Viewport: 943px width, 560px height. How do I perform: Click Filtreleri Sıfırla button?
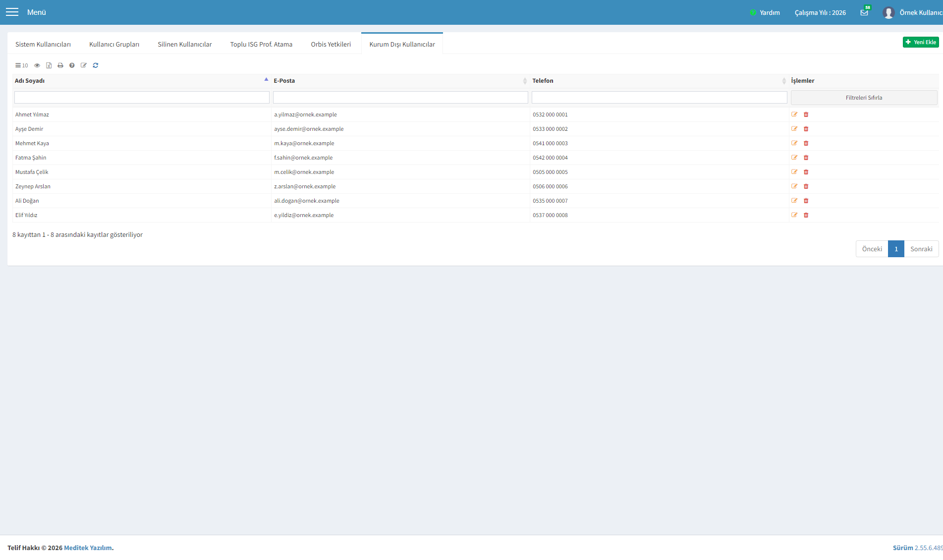pos(864,98)
